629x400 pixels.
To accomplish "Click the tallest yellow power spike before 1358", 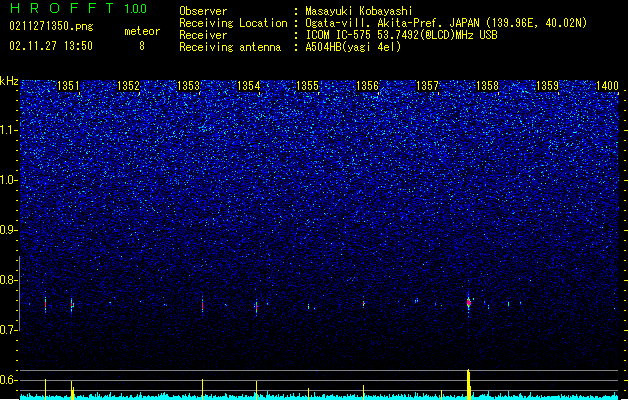I will tap(469, 384).
